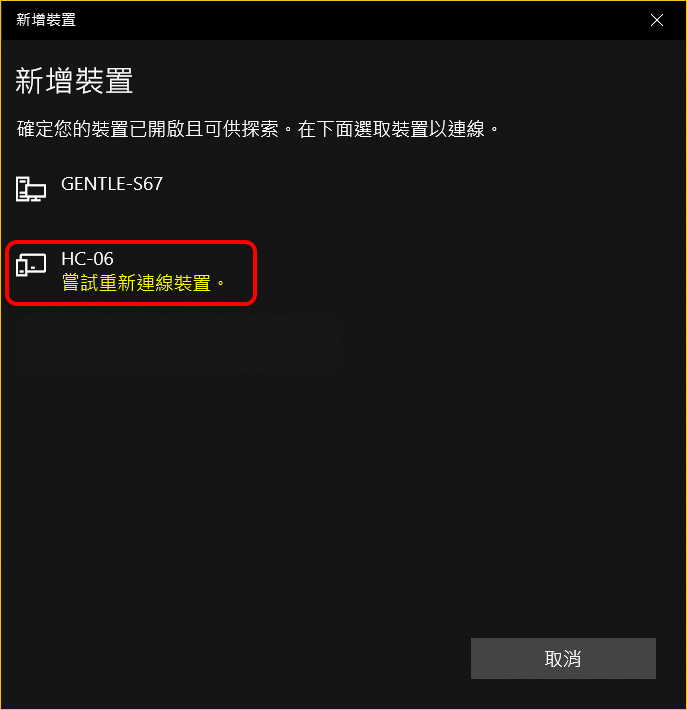Click the HC-06 Bluetooth device icon
The height and width of the screenshot is (710, 687).
click(x=31, y=264)
